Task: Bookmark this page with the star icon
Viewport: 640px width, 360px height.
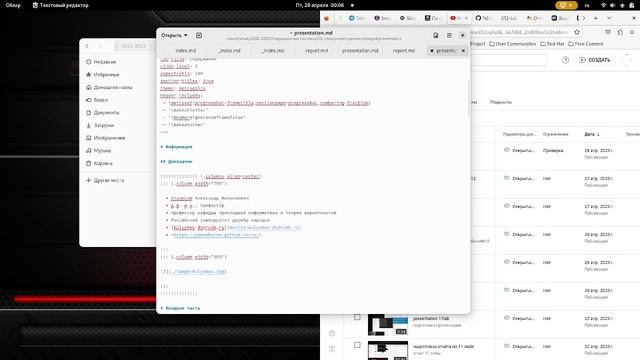Action: tap(577, 32)
